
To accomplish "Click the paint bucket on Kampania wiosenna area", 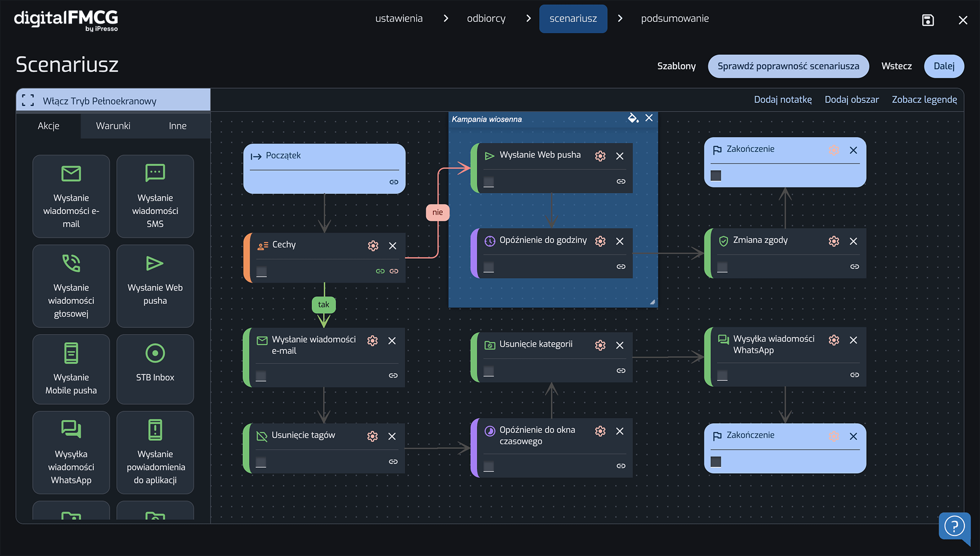I will pos(633,118).
